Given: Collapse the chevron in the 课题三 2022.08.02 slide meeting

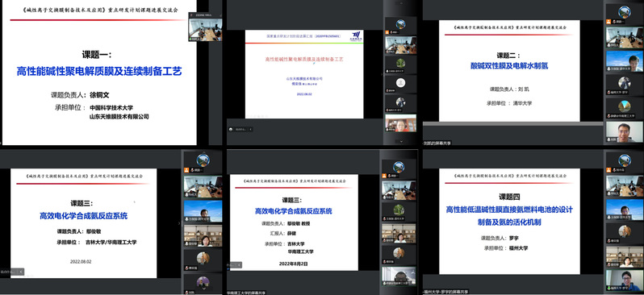Looking at the screenshot, I should click(21, 272).
